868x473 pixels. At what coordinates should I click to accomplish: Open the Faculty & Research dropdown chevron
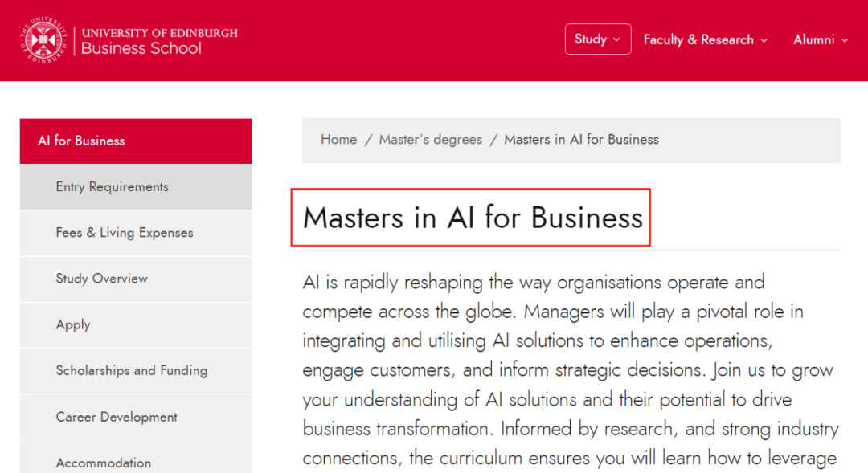tap(764, 40)
